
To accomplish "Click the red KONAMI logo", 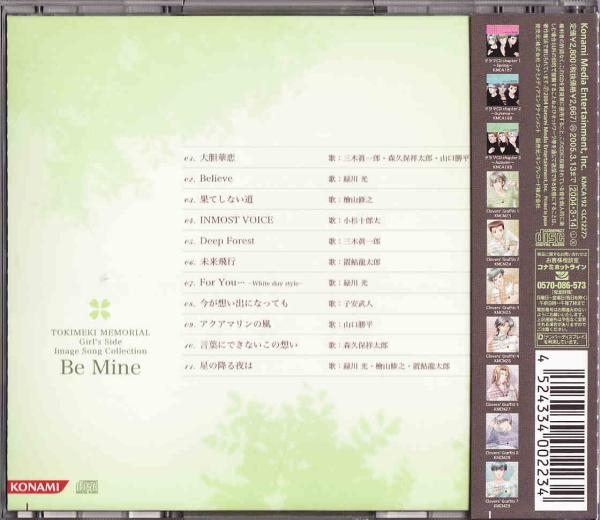I will tap(38, 487).
